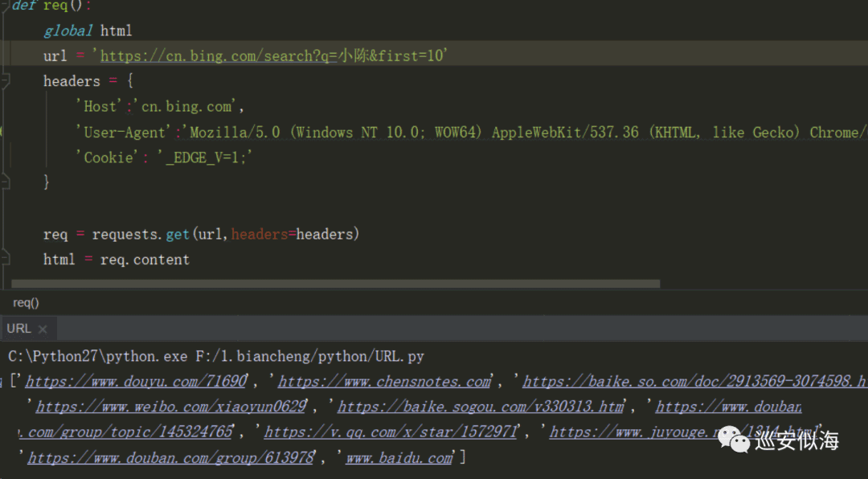868x479 pixels.
Task: Click the closing brace fold marker
Action: (6, 182)
